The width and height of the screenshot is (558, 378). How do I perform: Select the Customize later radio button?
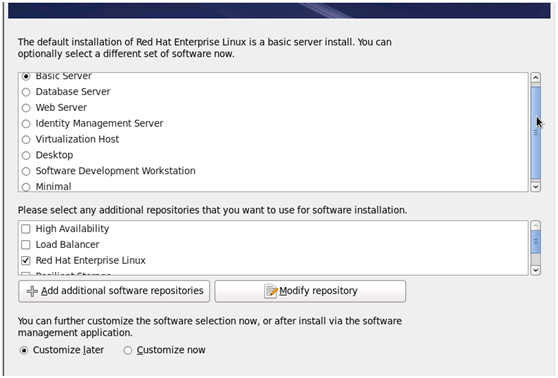click(24, 351)
